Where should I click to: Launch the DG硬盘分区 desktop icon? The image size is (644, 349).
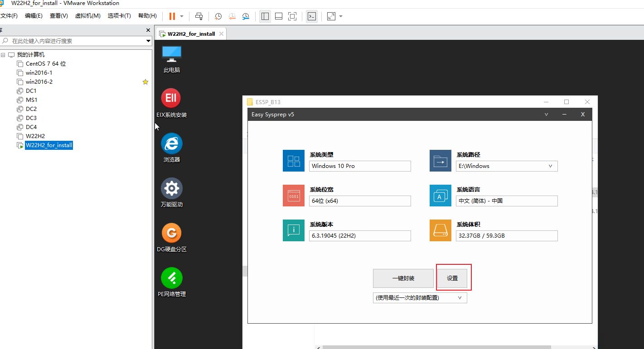[171, 233]
